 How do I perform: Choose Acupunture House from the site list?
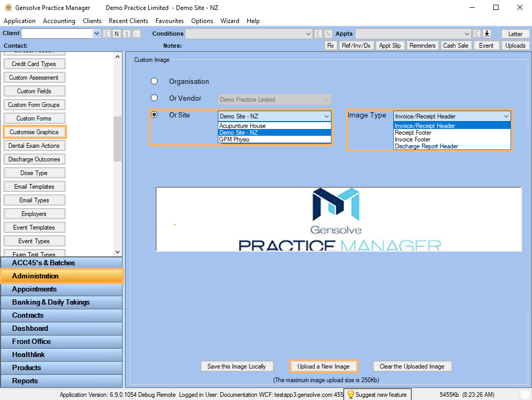(x=274, y=126)
